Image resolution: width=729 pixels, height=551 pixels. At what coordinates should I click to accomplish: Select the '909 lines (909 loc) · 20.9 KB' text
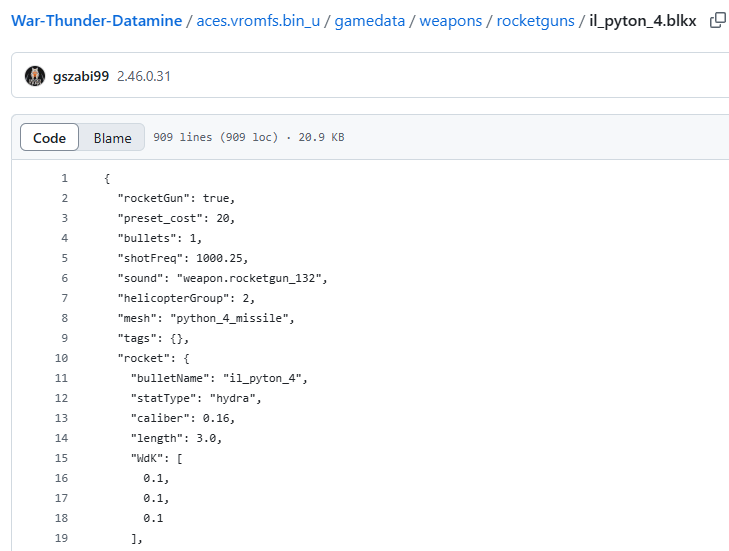click(249, 137)
